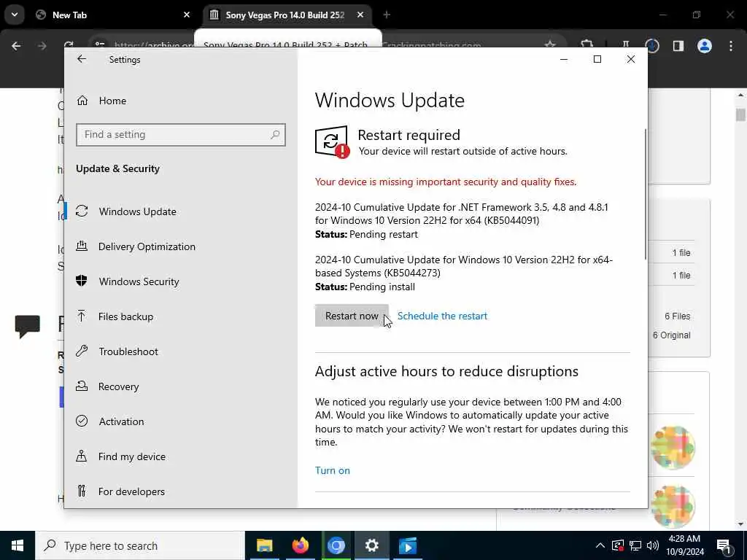Close the Sony Vegas Pro browser tab

pyautogui.click(x=360, y=15)
